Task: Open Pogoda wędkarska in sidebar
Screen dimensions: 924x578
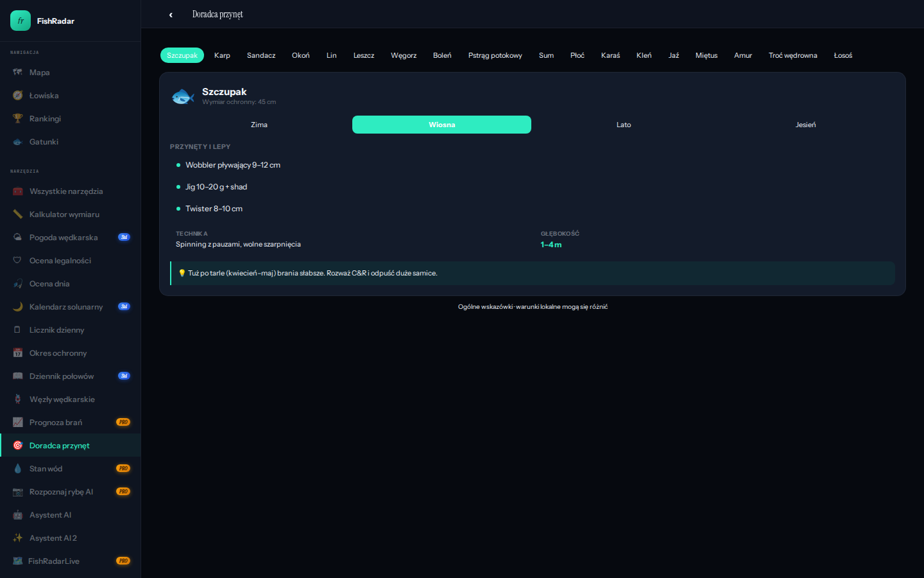Action: (x=64, y=238)
